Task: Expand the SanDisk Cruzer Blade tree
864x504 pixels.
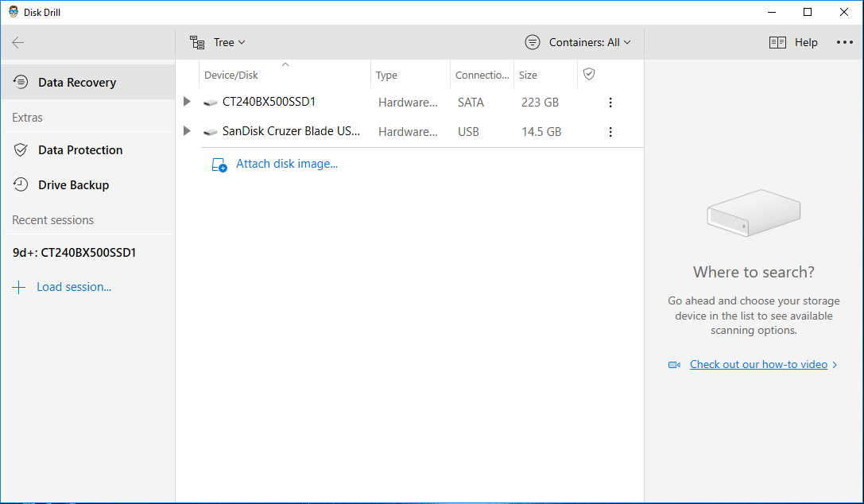Action: [x=187, y=131]
